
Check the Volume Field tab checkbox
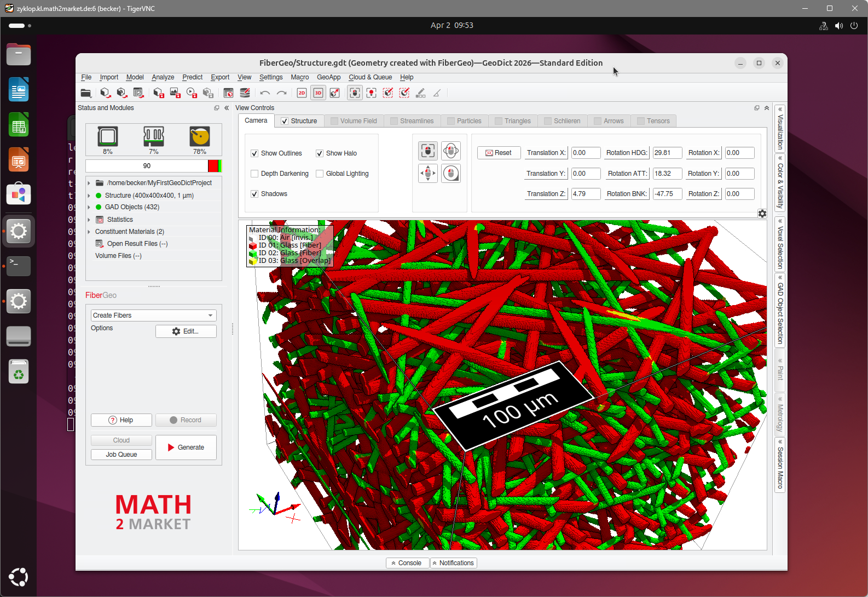point(334,121)
